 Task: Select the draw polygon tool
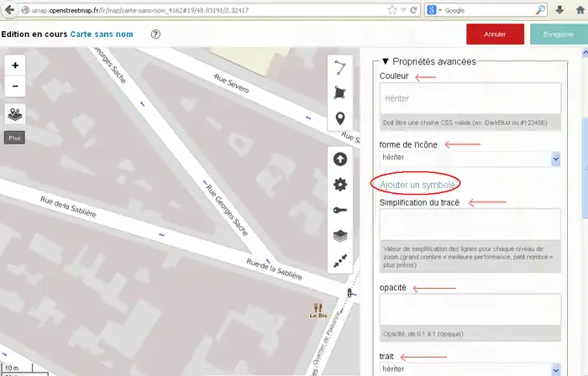click(339, 92)
